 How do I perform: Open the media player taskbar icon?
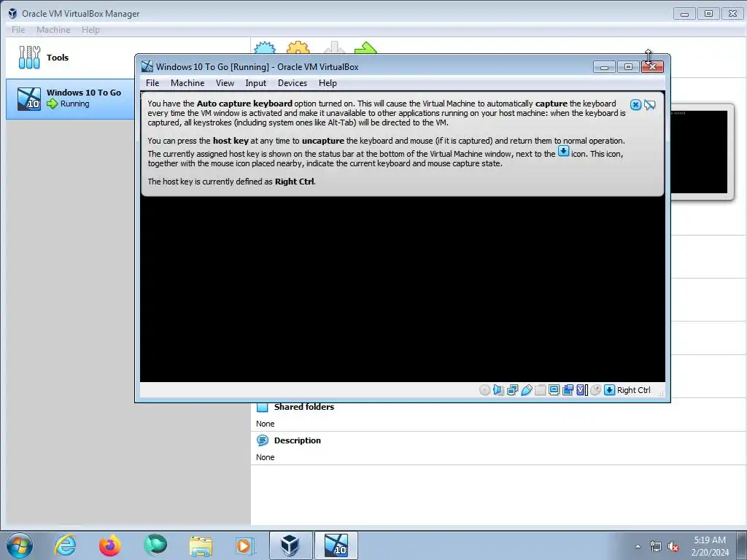click(x=246, y=545)
